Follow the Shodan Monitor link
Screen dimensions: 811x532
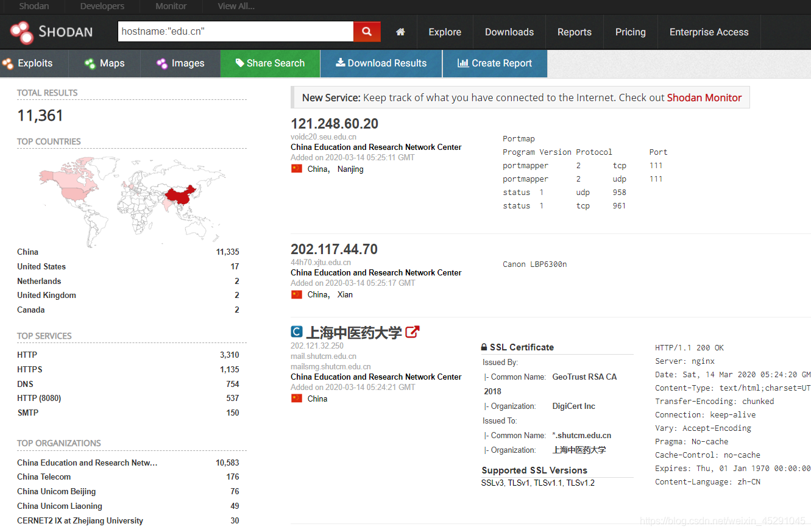tap(704, 98)
